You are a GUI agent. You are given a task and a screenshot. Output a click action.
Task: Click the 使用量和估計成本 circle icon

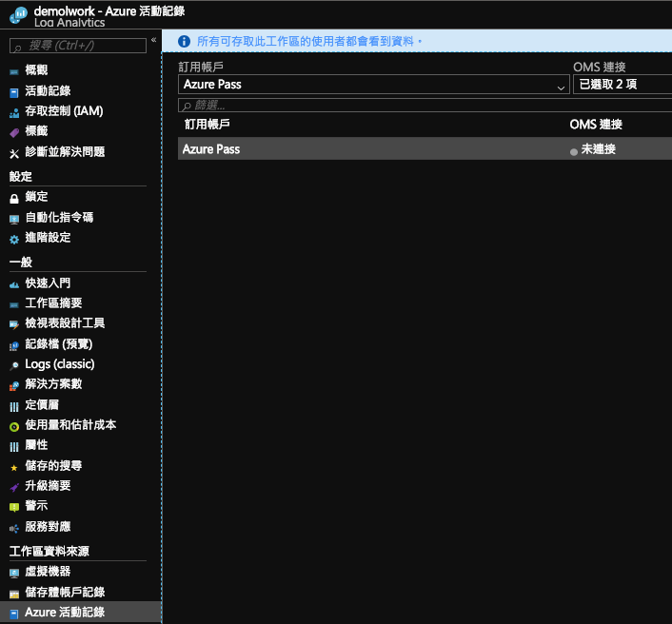pyautogui.click(x=14, y=426)
